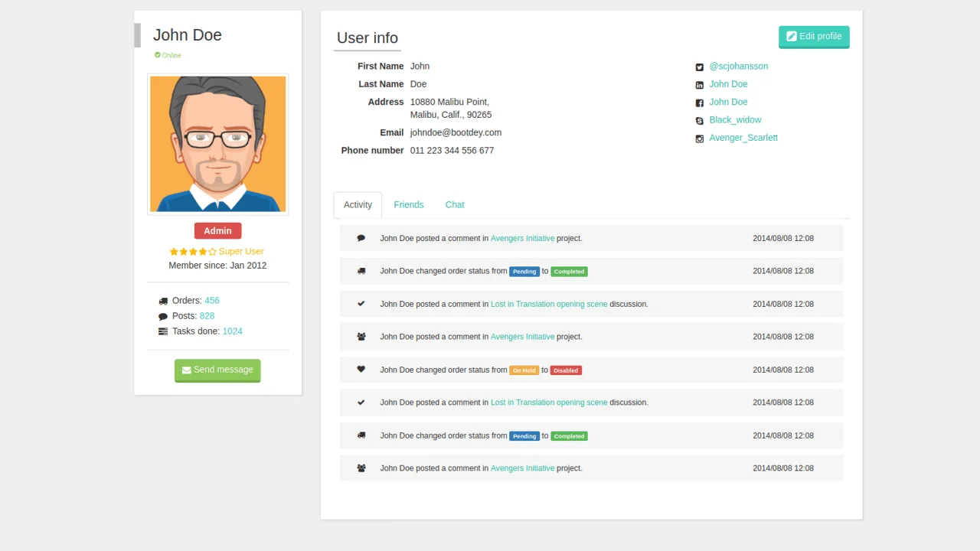Viewport: 980px width, 551px height.
Task: Toggle the Online status indicator
Action: pos(168,55)
